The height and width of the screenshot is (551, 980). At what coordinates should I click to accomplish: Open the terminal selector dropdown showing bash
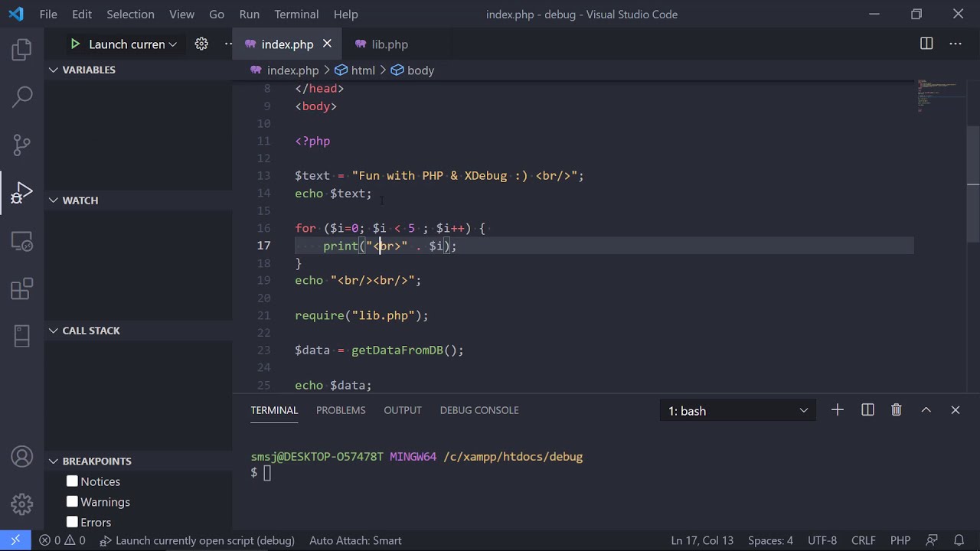[737, 411]
